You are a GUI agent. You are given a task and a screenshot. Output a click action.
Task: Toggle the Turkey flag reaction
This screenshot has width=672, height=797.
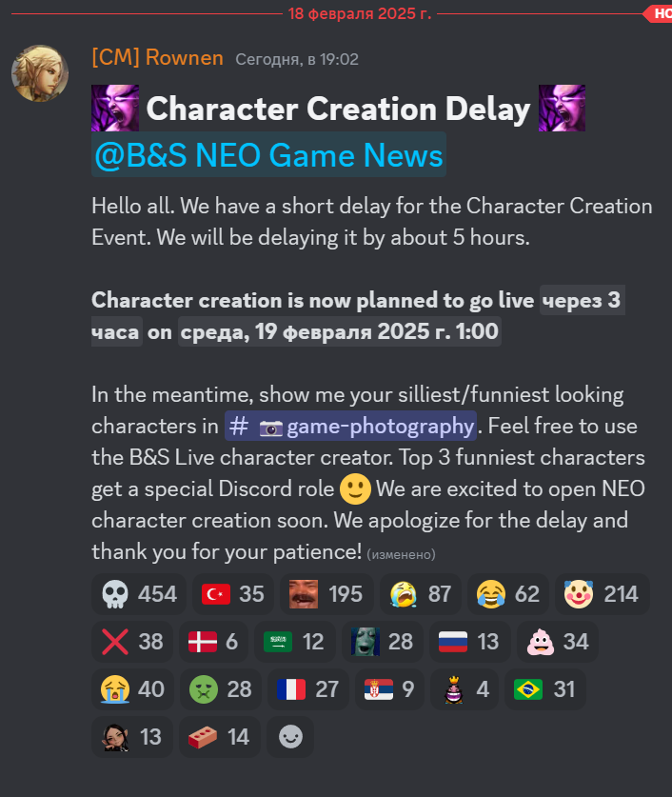[x=232, y=593]
